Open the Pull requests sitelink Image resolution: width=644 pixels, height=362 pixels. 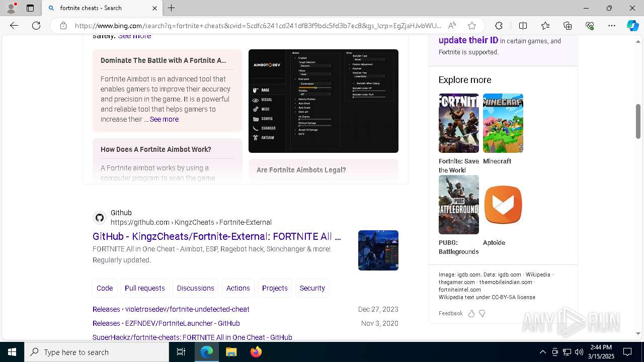145,288
